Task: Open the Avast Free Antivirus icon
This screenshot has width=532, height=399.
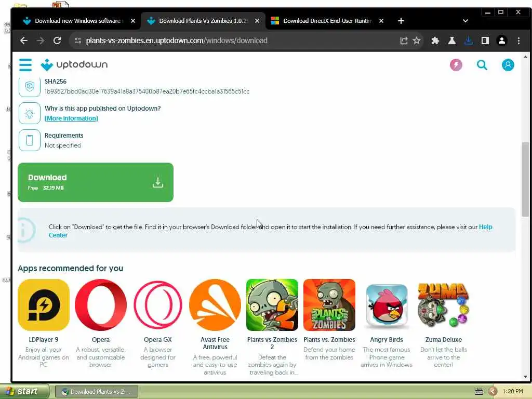Action: [x=215, y=305]
